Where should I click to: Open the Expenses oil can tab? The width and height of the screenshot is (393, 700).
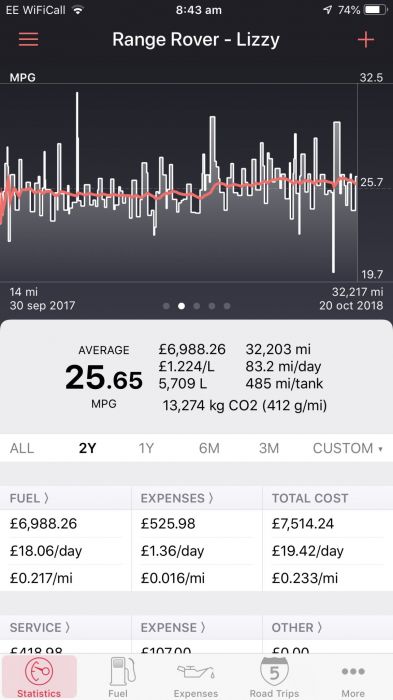[x=196, y=677]
